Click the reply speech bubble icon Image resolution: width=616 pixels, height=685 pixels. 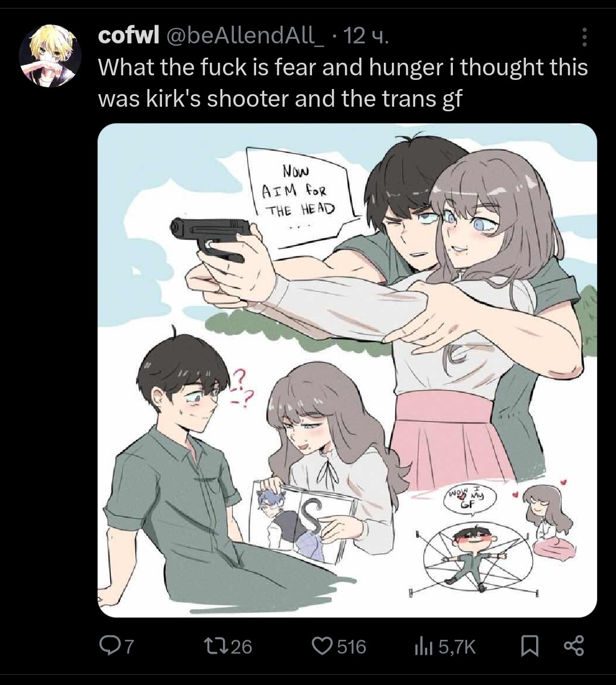click(109, 646)
